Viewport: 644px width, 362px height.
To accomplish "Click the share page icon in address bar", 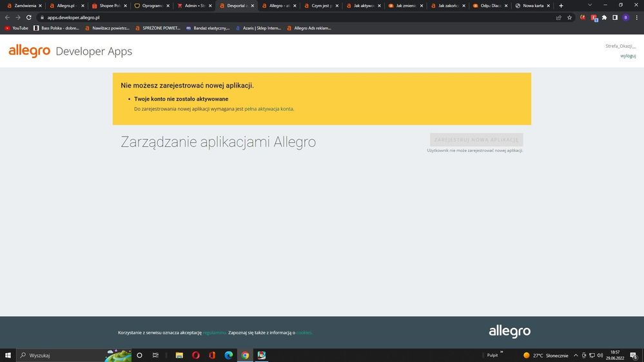I will click(x=558, y=17).
